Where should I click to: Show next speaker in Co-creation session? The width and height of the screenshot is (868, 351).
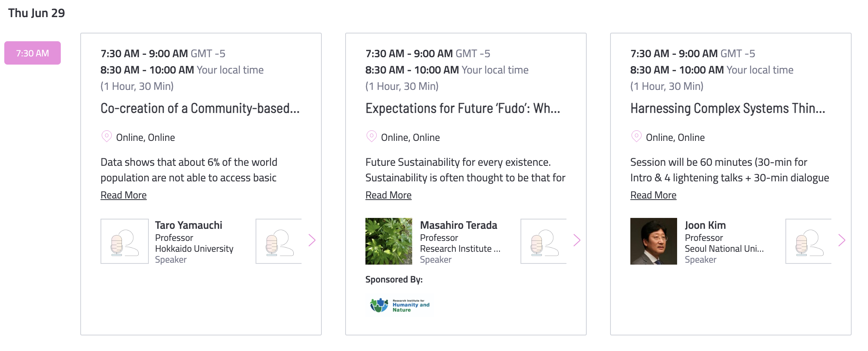[x=312, y=240]
